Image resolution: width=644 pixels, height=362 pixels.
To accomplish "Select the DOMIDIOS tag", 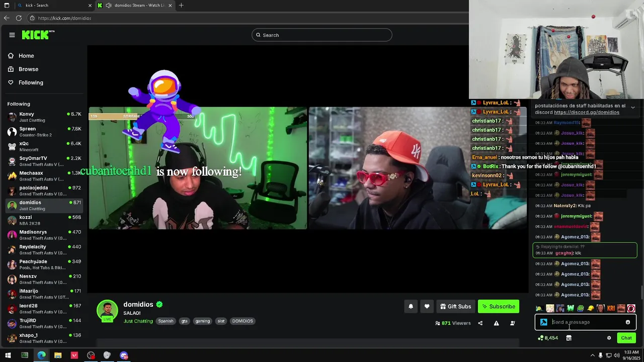I will 243,321.
